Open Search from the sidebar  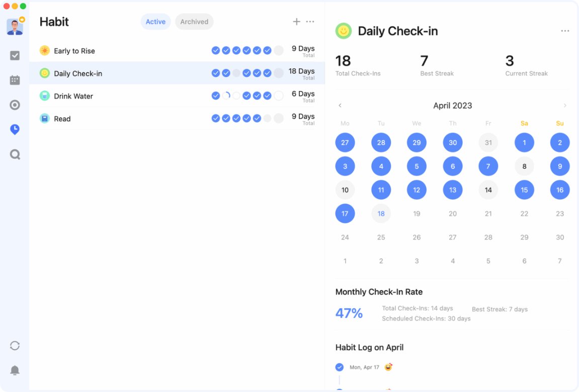pyautogui.click(x=15, y=154)
